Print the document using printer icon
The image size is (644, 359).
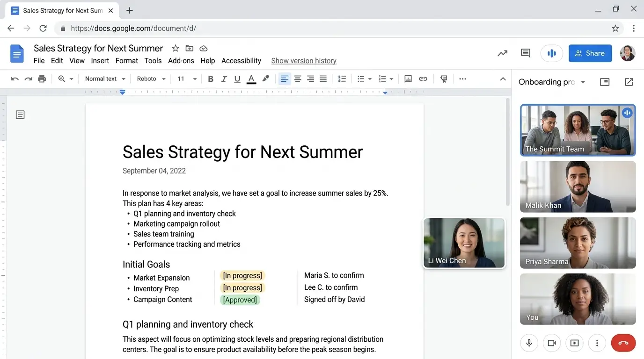coord(42,79)
